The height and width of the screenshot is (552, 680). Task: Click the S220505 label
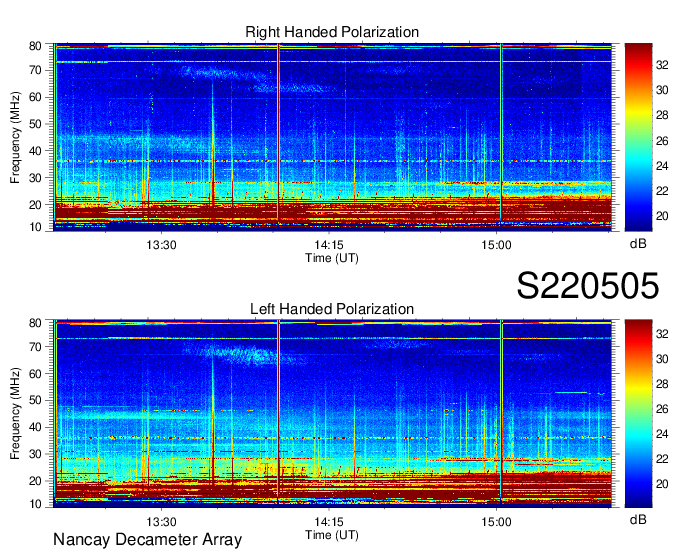tap(588, 286)
